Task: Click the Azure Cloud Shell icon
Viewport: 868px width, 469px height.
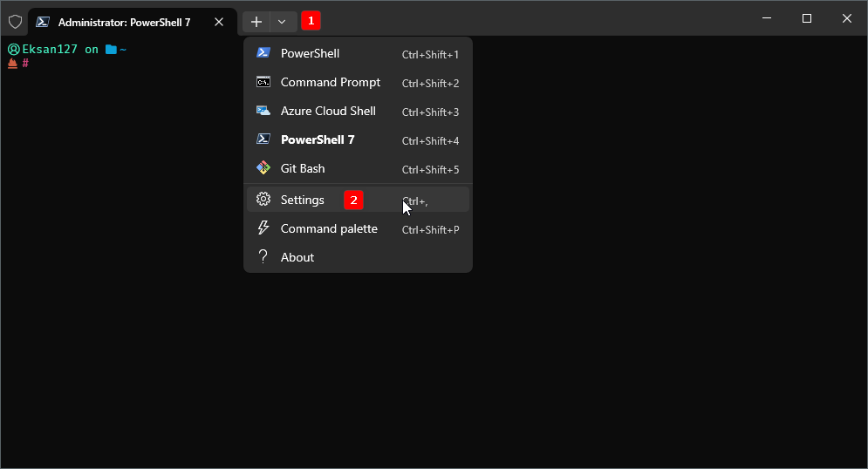Action: 263,111
